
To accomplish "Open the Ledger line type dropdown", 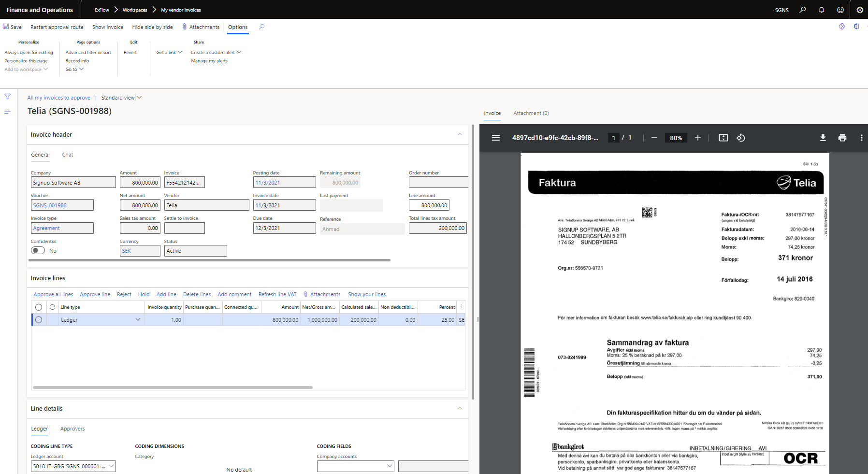I will click(x=138, y=319).
